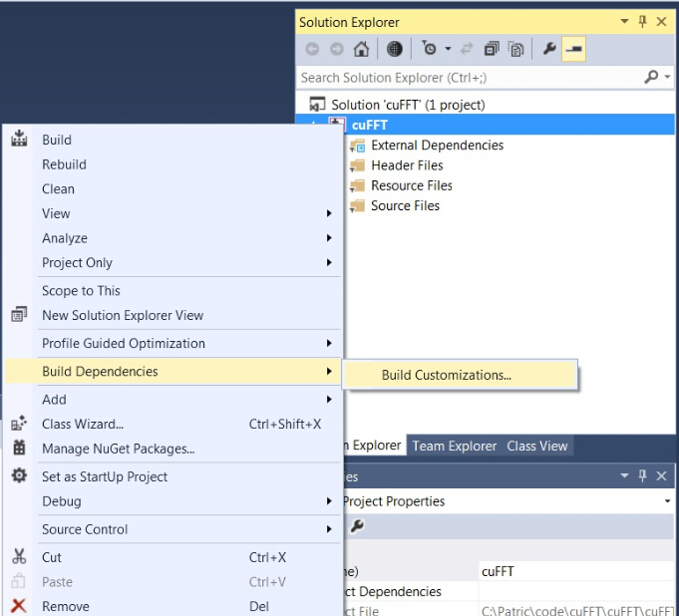Screen dimensions: 679x616
Task: Expand the Analyze submenu
Action: pos(173,238)
